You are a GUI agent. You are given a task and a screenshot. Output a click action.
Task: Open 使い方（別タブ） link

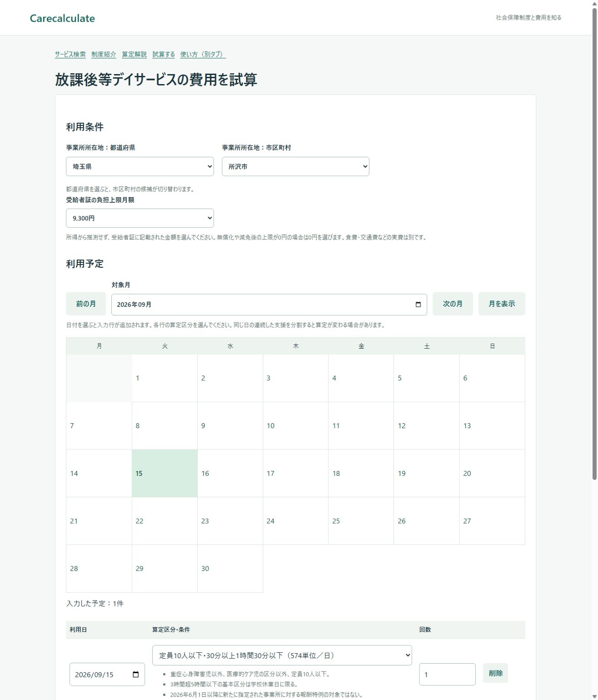point(203,55)
